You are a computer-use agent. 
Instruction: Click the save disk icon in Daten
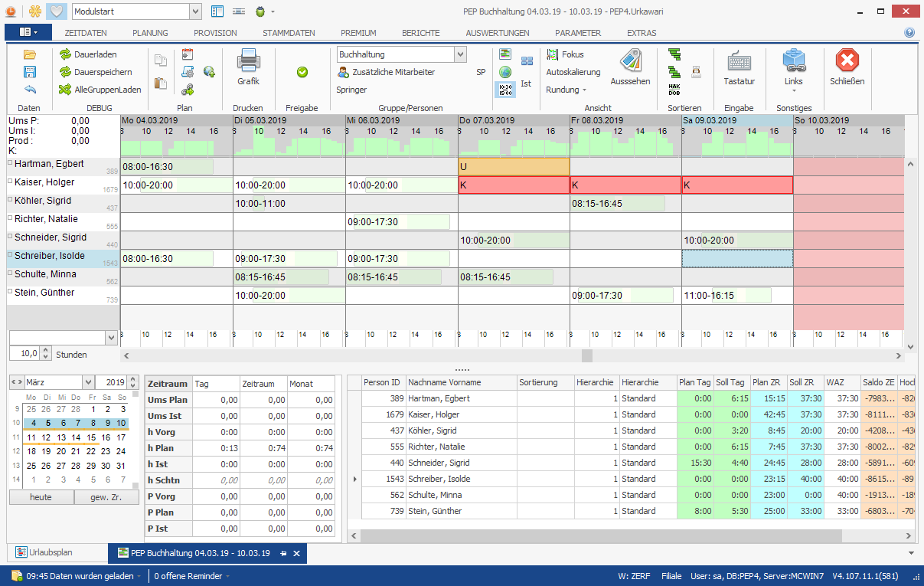tap(30, 72)
